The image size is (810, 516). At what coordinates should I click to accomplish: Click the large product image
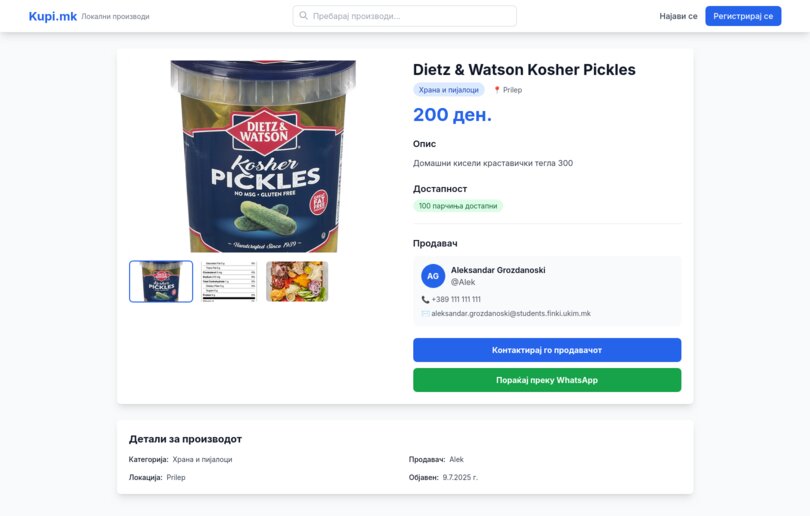tap(263, 156)
